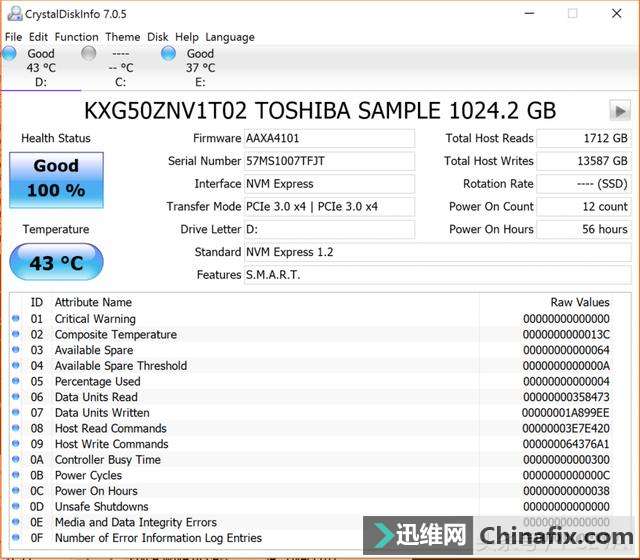Click the Good 100 % health status button
This screenshot has width=640, height=560.
tap(56, 180)
